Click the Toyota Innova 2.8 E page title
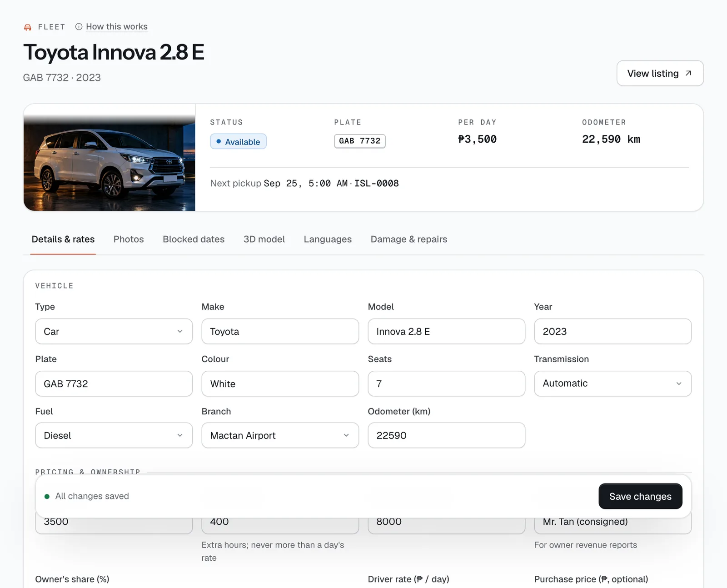Viewport: 727px width, 588px height. point(114,52)
